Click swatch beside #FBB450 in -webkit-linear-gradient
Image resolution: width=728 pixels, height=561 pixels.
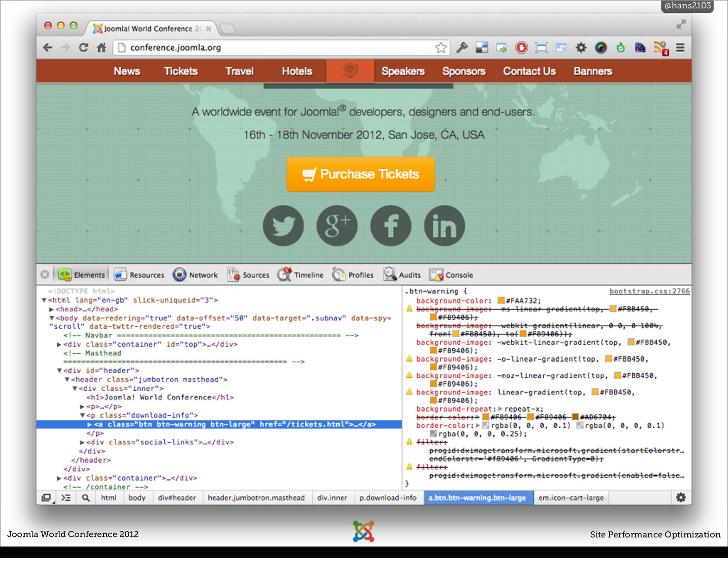(631, 342)
